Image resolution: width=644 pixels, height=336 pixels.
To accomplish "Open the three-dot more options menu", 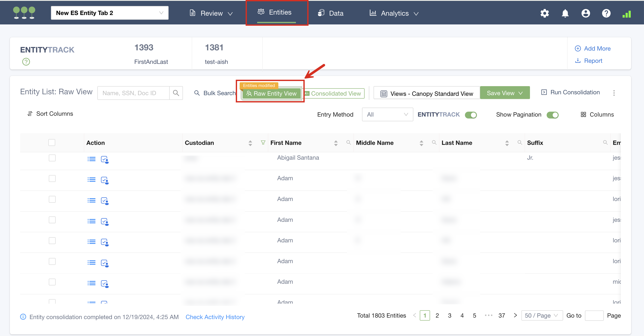I will tap(614, 93).
